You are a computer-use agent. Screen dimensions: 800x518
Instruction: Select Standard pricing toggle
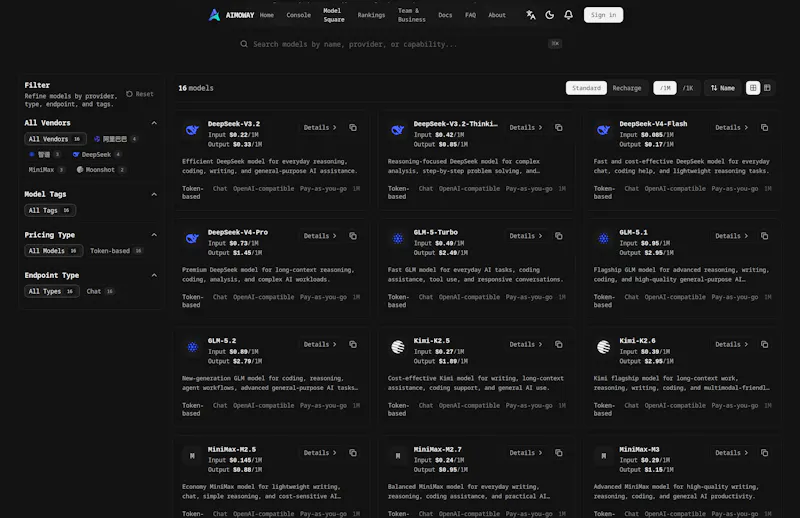586,88
